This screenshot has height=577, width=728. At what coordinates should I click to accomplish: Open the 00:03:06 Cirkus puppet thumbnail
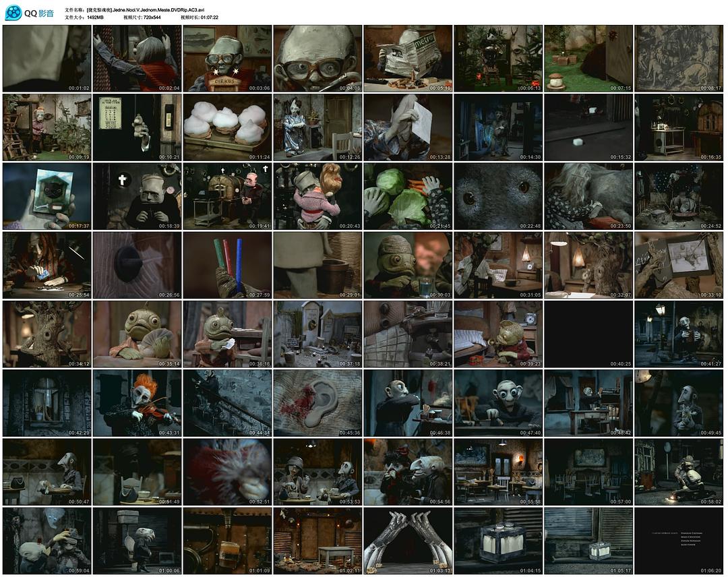[228, 59]
